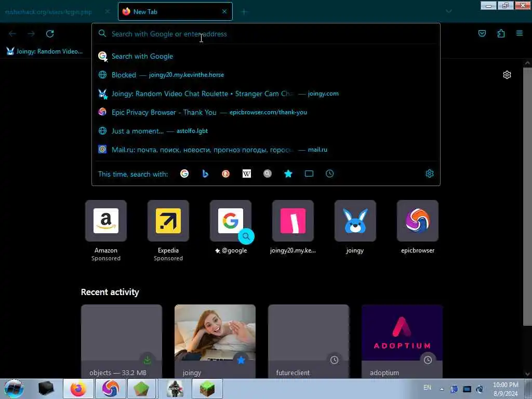Screen dimensions: 532x399
Task: Open the Minecraft grass block taskbar icon
Action: [x=207, y=389]
